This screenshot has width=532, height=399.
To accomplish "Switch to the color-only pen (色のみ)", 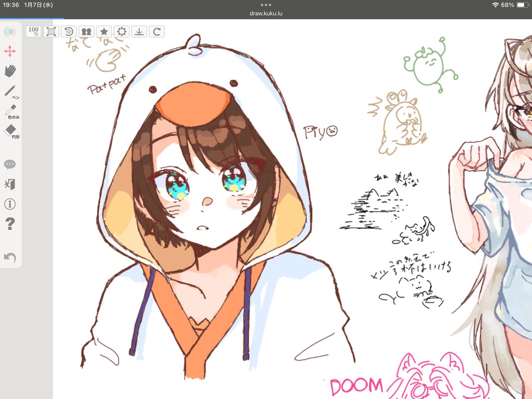I will point(10,109).
